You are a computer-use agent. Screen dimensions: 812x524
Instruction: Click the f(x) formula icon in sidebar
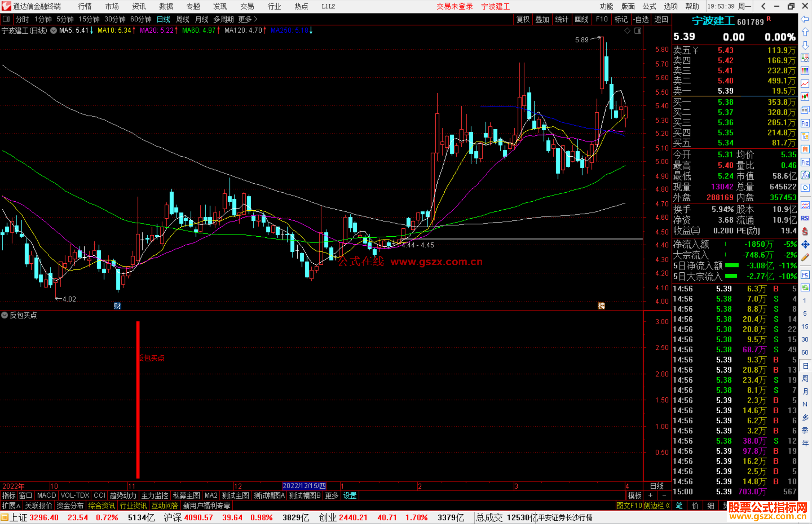pos(805,175)
